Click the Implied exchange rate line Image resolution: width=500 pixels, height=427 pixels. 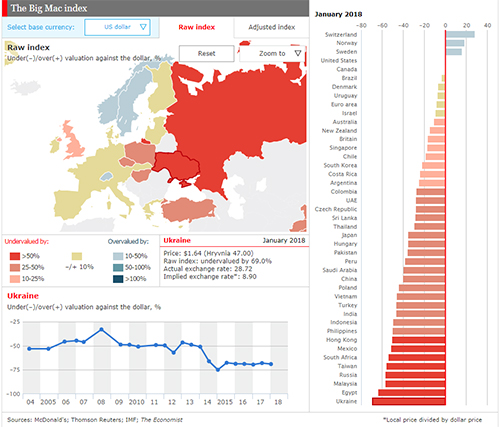tap(210, 277)
